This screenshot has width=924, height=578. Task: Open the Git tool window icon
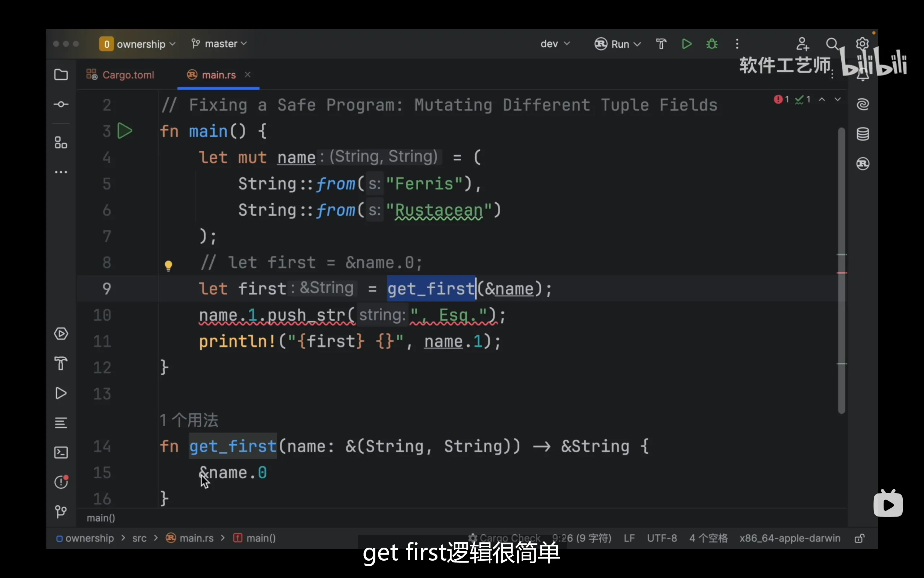[x=61, y=512]
